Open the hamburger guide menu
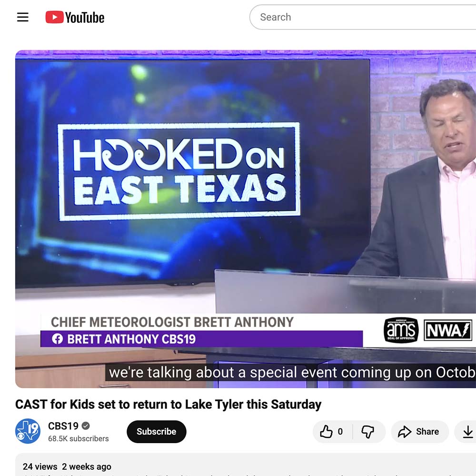This screenshot has height=476, width=476. [x=23, y=17]
